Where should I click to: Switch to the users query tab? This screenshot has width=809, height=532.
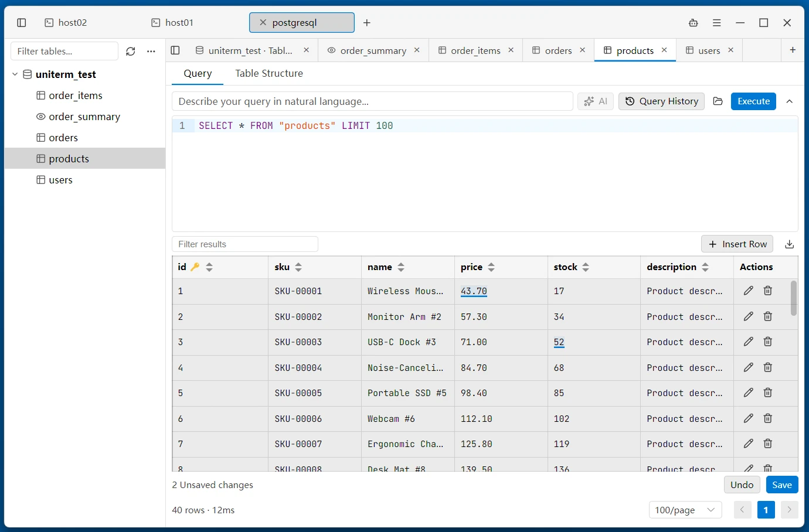(709, 50)
